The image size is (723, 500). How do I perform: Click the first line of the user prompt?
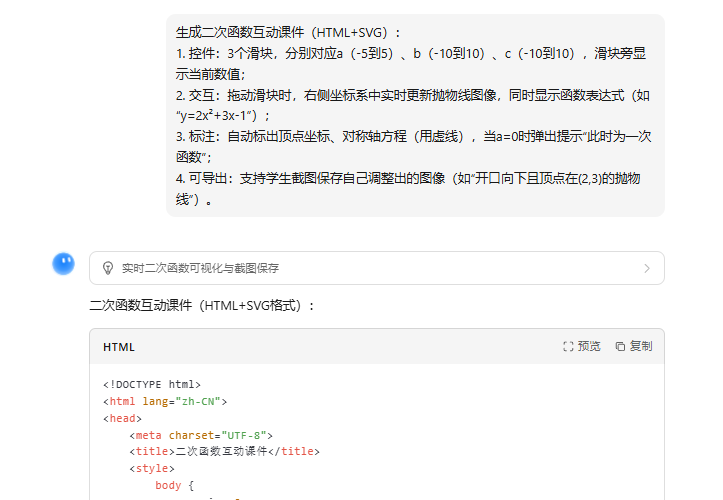(x=290, y=32)
